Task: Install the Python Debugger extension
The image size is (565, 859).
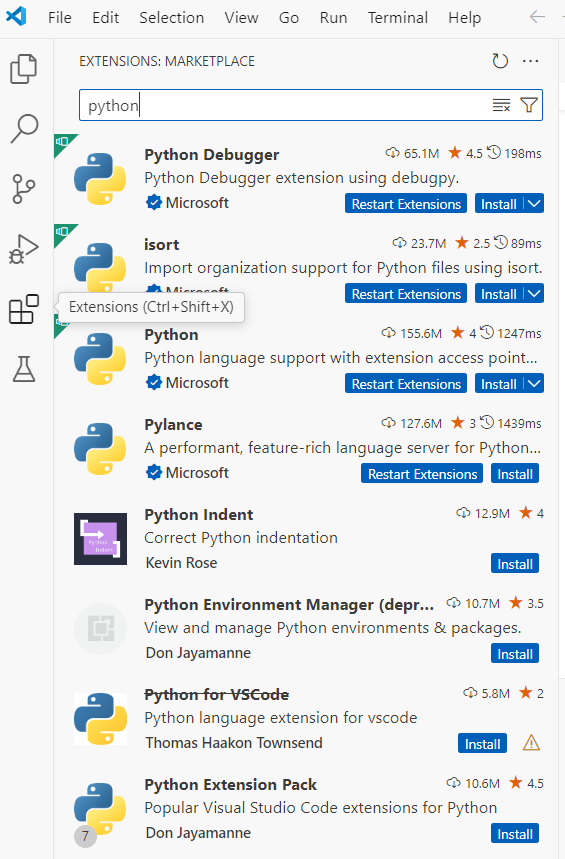Action: (499, 204)
